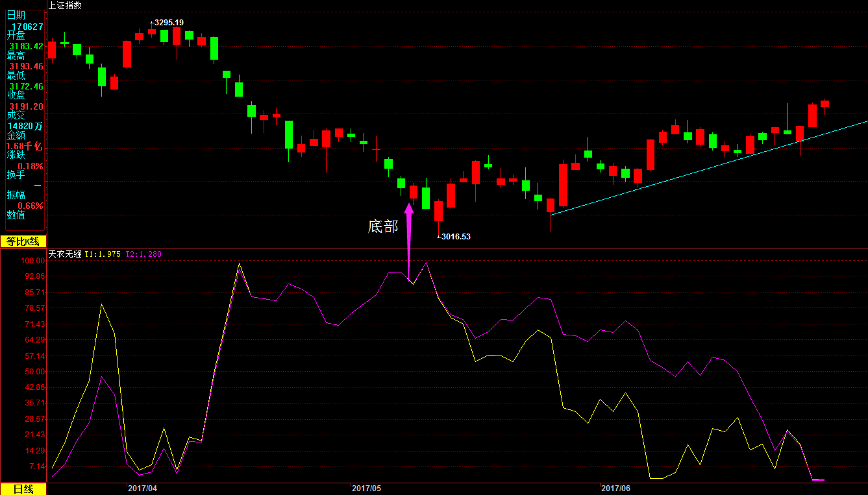Jump to the 2017/05 date marker
This screenshot has height=495, width=868.
[366, 489]
